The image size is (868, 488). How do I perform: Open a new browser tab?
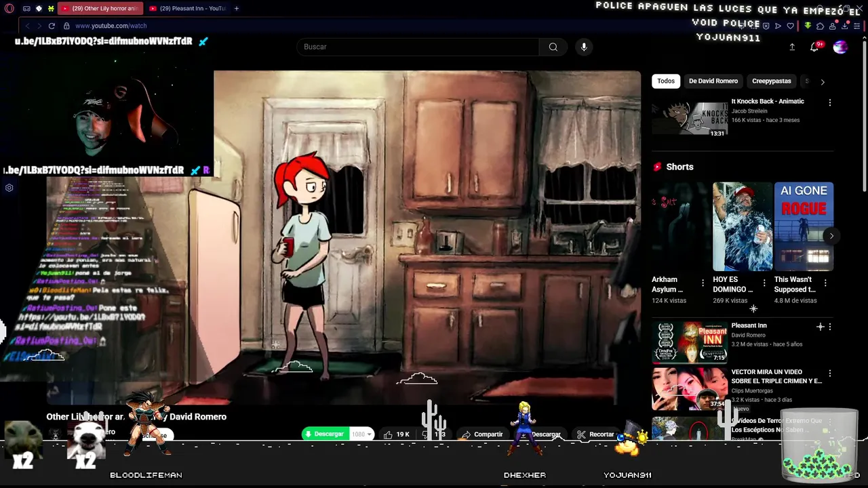237,9
